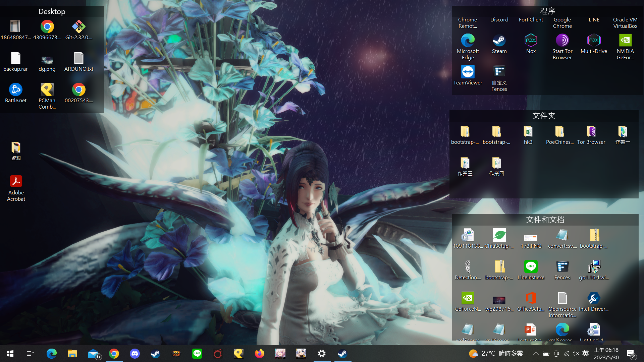This screenshot has height=362, width=644.
Task: Open Adobe Acrobat from desktop
Action: point(16,189)
